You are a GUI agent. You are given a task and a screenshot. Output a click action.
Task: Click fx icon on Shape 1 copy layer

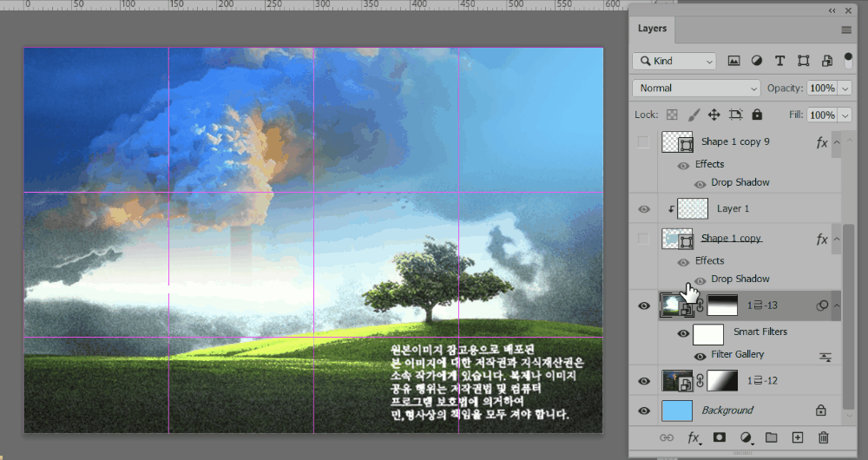[x=822, y=240]
